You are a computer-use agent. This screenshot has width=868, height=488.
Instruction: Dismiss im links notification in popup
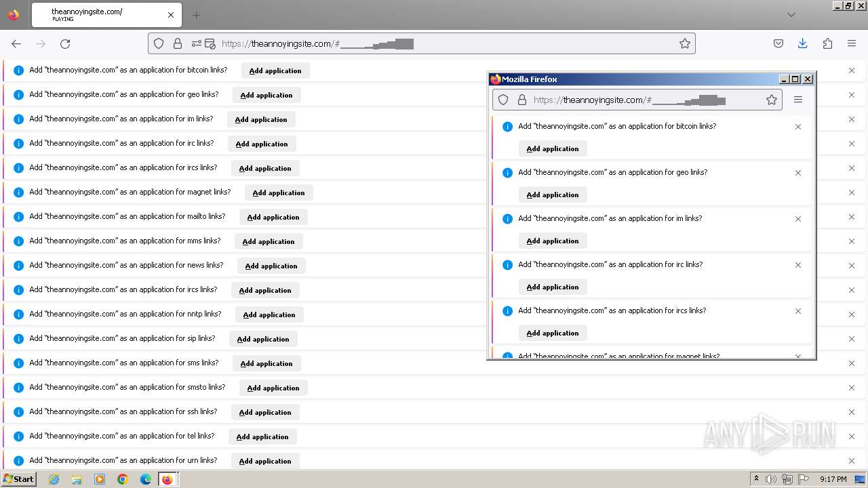[798, 219]
